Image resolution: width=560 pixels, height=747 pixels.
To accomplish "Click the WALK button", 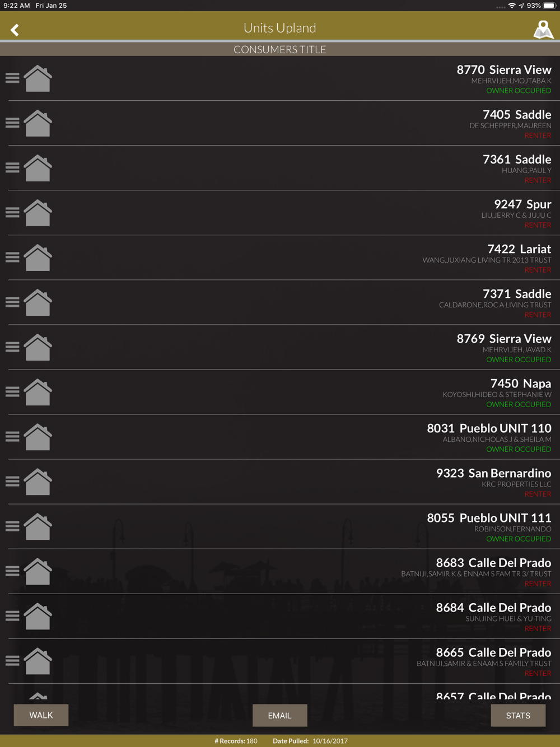I will point(41,715).
